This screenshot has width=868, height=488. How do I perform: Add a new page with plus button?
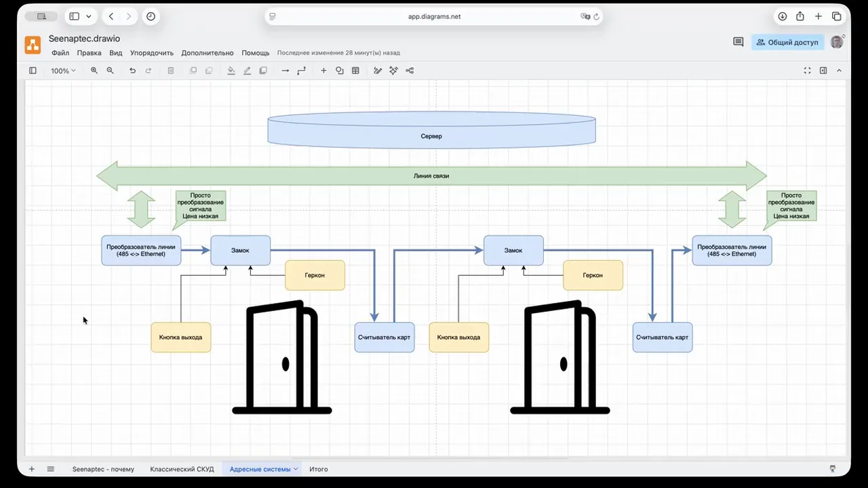[31, 469]
